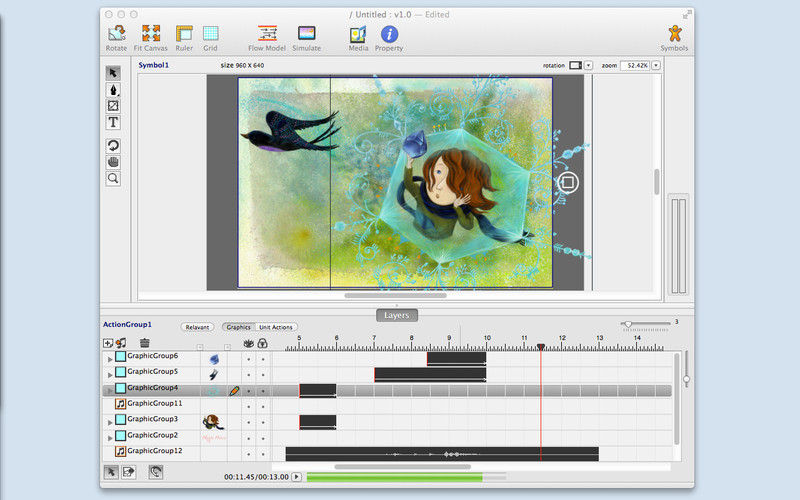Click the eye visibility column header
This screenshot has height=500, width=800.
click(248, 343)
